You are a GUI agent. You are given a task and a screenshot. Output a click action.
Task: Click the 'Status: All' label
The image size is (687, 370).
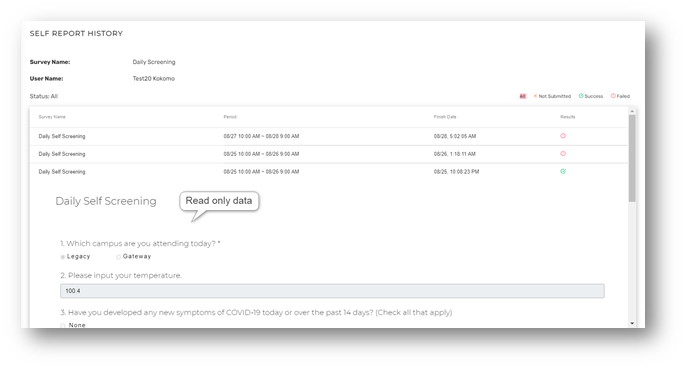pos(43,96)
